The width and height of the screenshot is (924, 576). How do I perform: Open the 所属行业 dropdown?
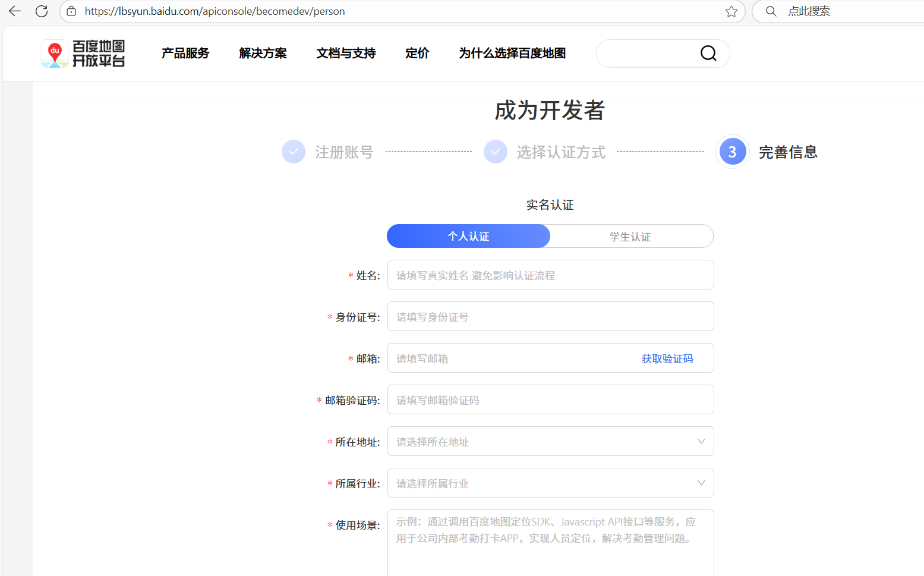click(x=550, y=483)
